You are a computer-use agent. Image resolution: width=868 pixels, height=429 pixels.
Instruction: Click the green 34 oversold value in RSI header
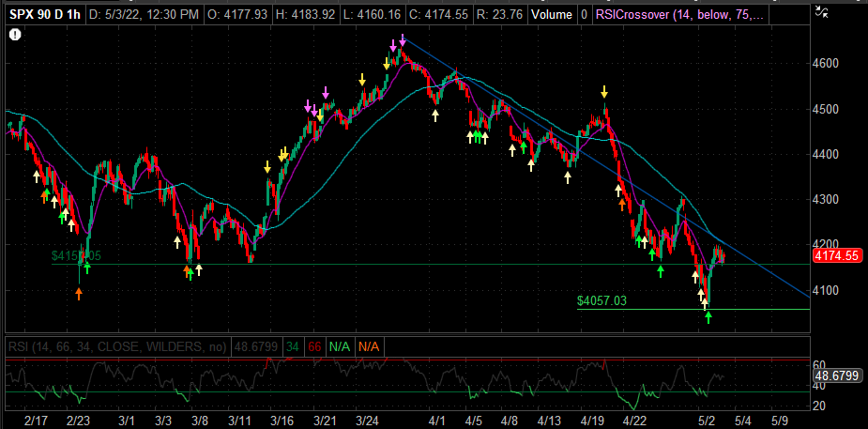(292, 347)
